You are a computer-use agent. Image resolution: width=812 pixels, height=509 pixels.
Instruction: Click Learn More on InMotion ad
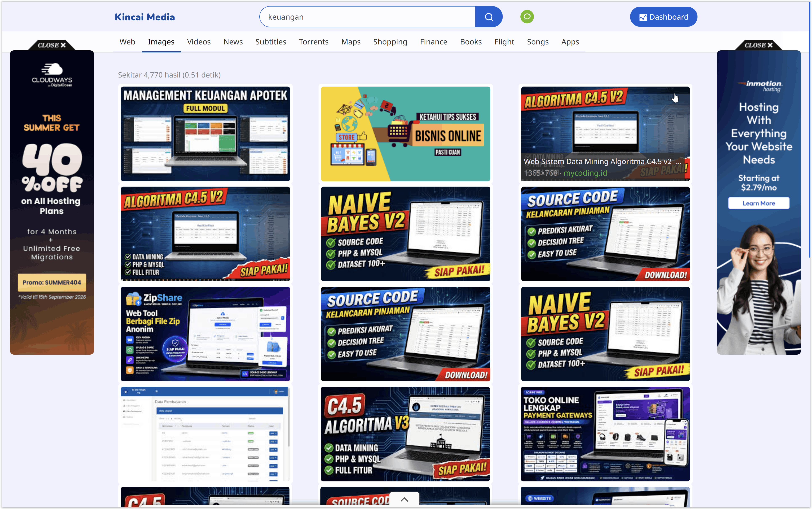pos(759,203)
